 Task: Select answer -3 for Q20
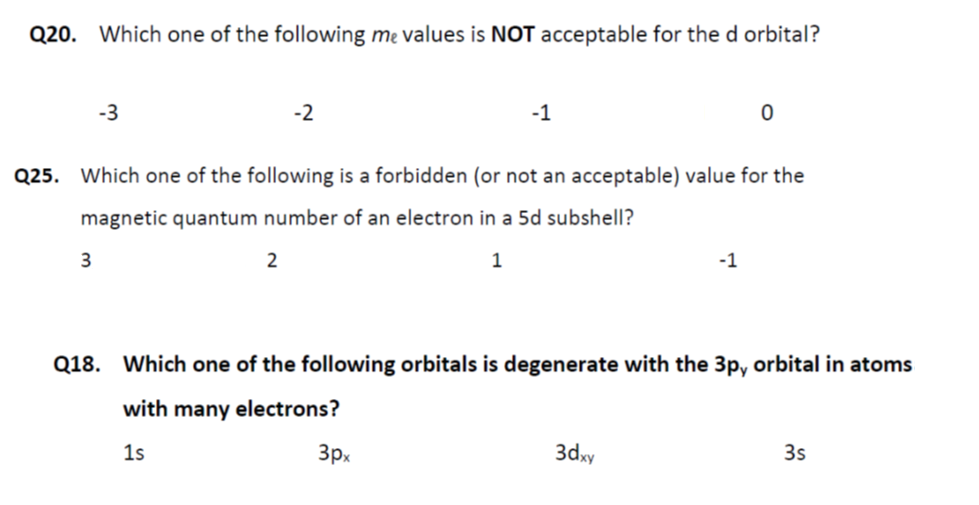109,113
